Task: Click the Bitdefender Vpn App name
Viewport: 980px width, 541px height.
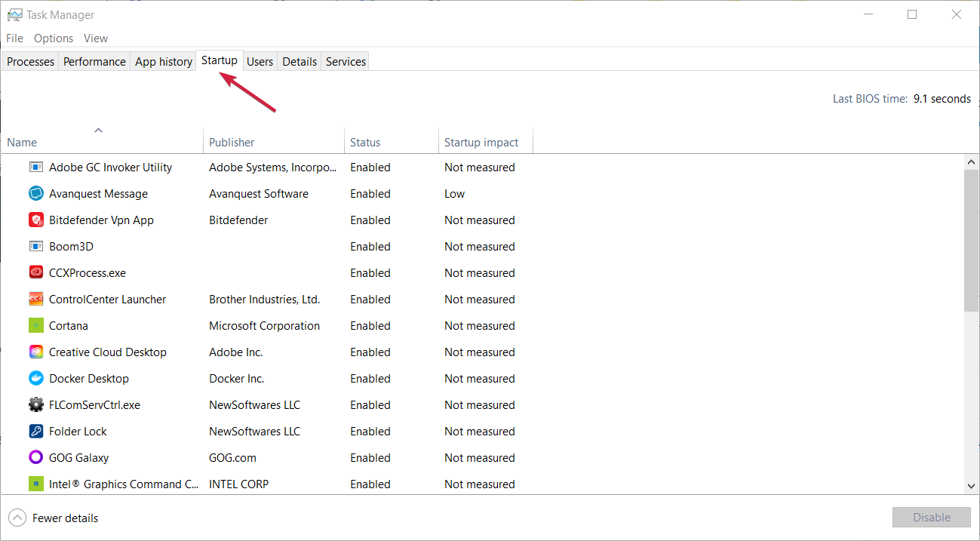Action: pyautogui.click(x=101, y=220)
